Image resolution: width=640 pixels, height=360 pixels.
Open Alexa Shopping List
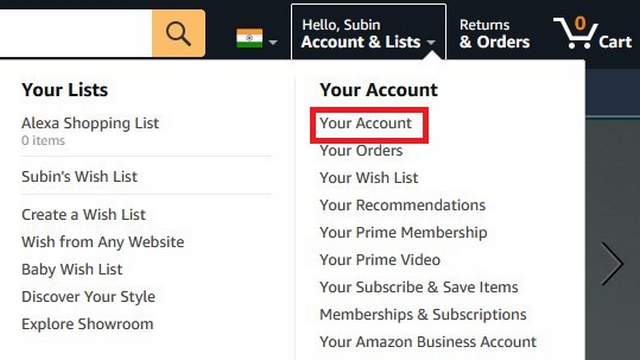pyautogui.click(x=90, y=123)
